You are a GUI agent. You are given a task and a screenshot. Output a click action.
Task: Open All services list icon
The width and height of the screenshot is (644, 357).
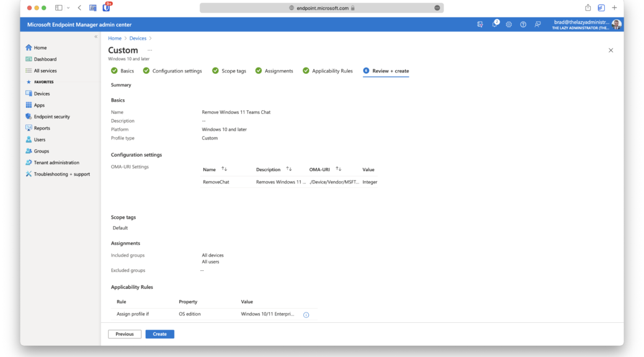[29, 71]
